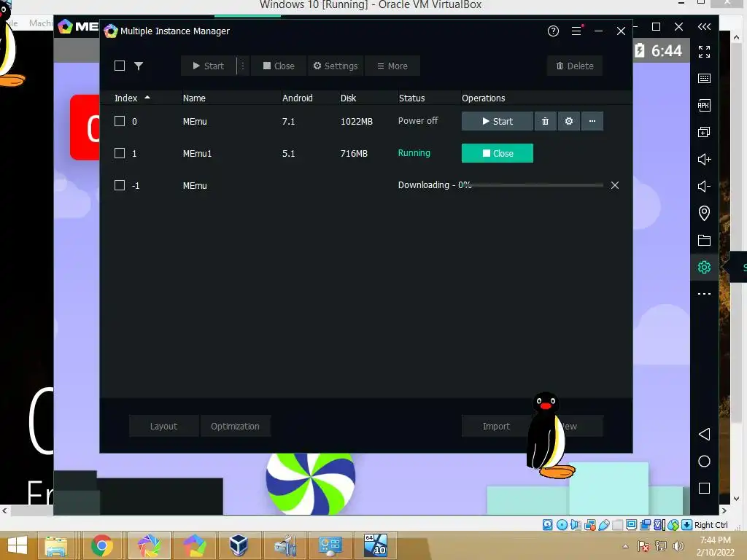Open the More toolbar menu

pos(392,66)
